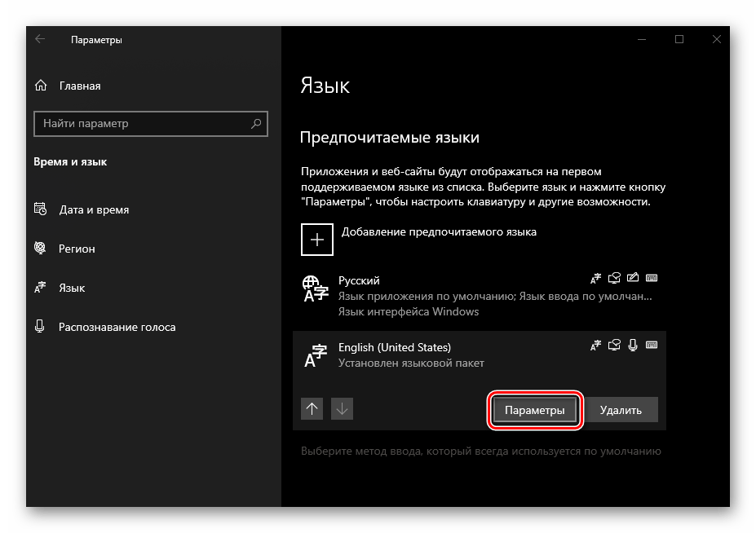Viewport: 756px width, 533px height.
Task: Open Speech recognition (Распознавание голоса) section
Action: pos(117,327)
